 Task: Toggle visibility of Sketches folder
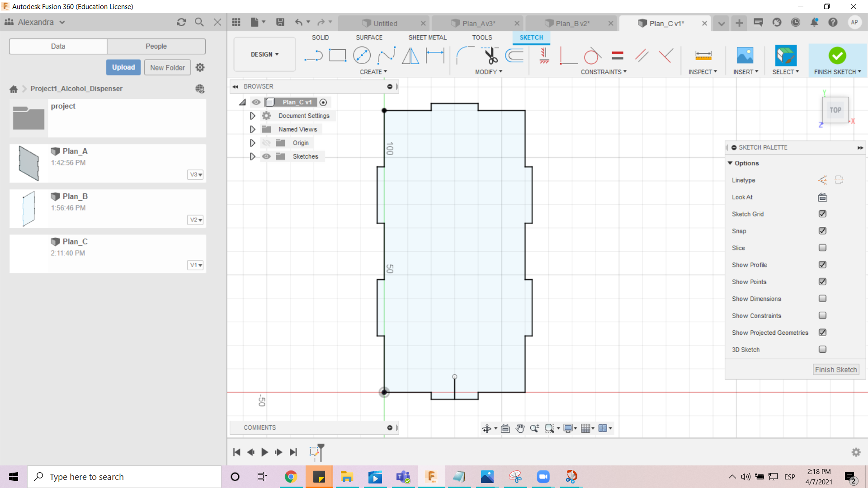(267, 156)
